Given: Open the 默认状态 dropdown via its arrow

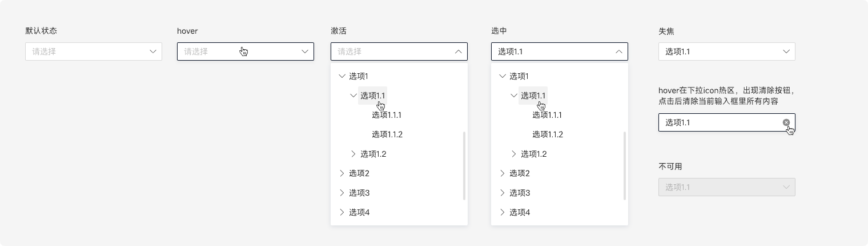Looking at the screenshot, I should [153, 51].
